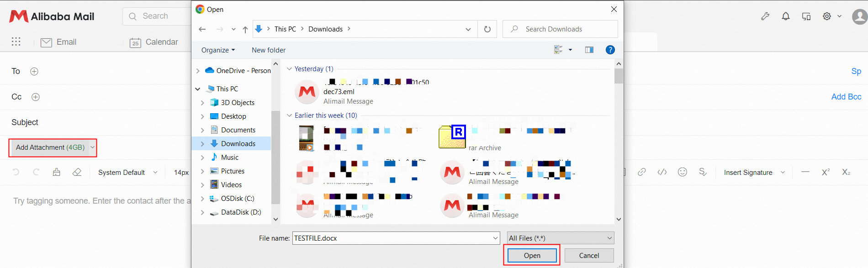
Task: Undo the last edit in composer
Action: [16, 172]
